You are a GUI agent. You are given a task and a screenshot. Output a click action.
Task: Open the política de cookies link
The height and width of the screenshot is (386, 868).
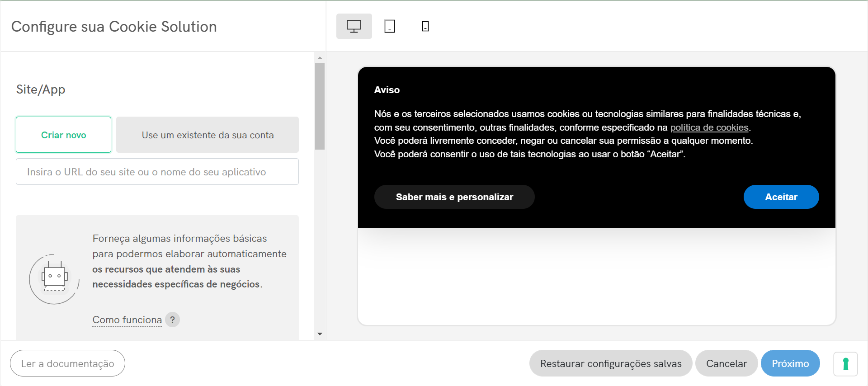coord(709,127)
